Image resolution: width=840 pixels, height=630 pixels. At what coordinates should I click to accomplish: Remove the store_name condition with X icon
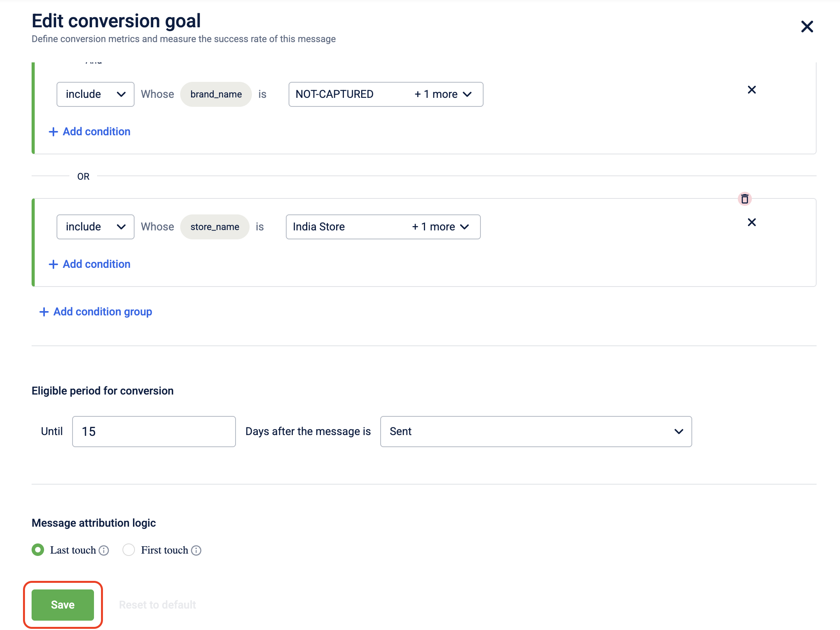[751, 223]
